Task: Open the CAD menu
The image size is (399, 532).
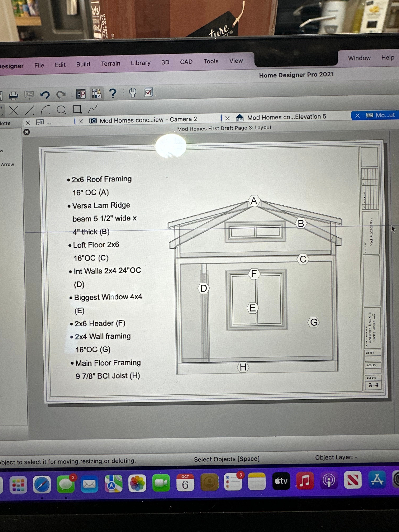Action: coord(186,62)
